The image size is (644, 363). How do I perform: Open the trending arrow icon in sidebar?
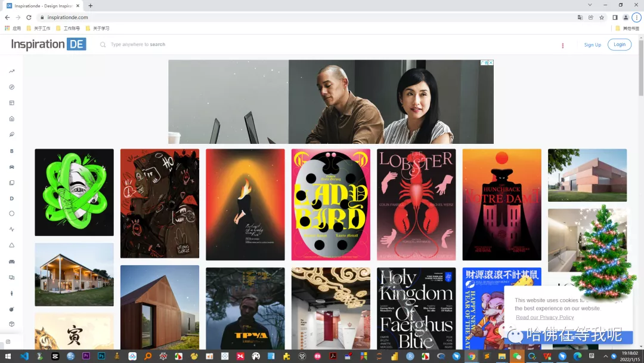12,71
